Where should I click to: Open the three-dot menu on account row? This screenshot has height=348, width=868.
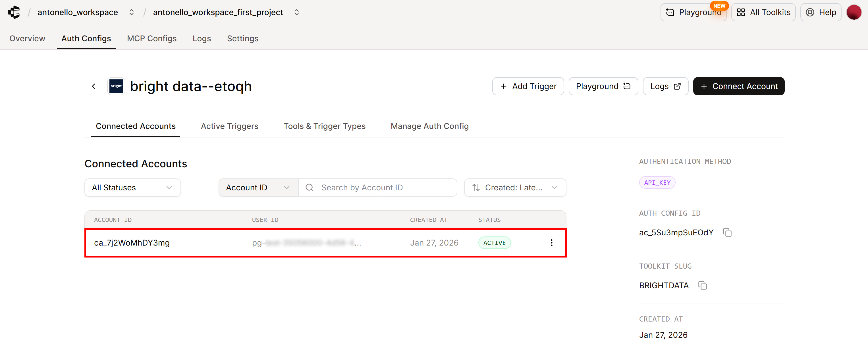tap(551, 242)
